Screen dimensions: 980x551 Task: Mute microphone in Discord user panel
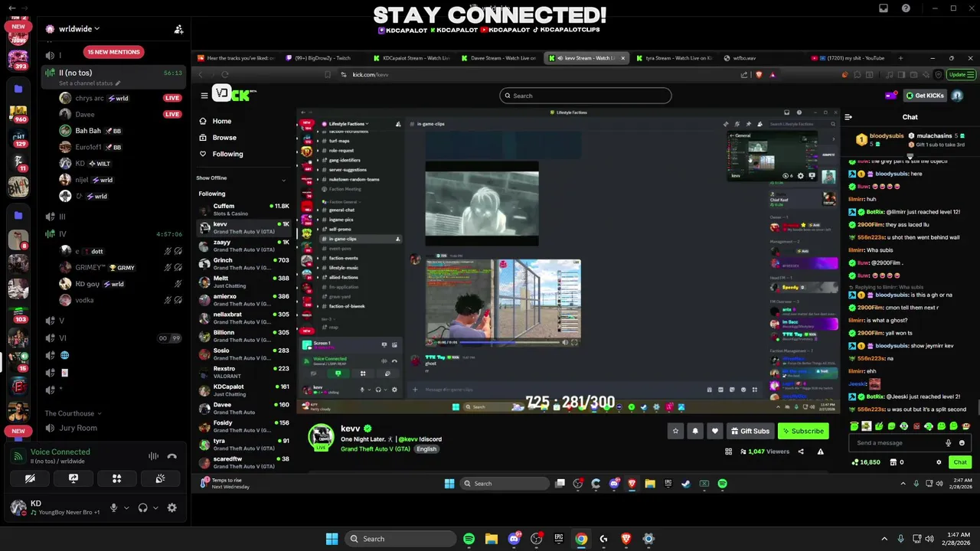(113, 507)
